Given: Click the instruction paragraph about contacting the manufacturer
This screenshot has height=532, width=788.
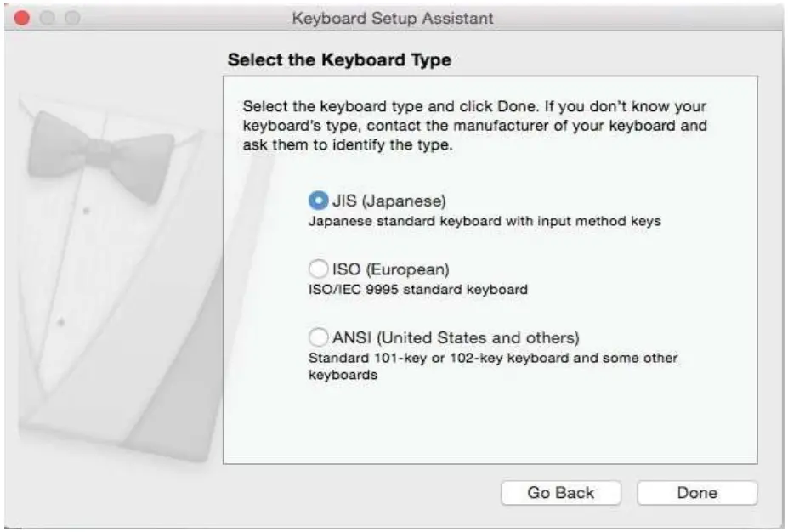Looking at the screenshot, I should coord(474,127).
